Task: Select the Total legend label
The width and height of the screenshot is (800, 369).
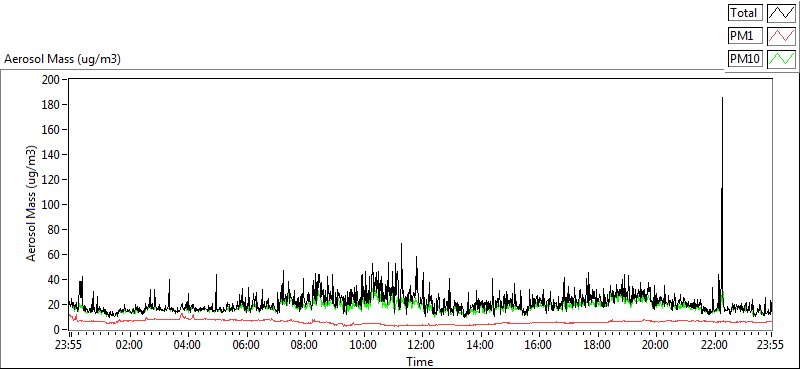Action: (x=745, y=13)
